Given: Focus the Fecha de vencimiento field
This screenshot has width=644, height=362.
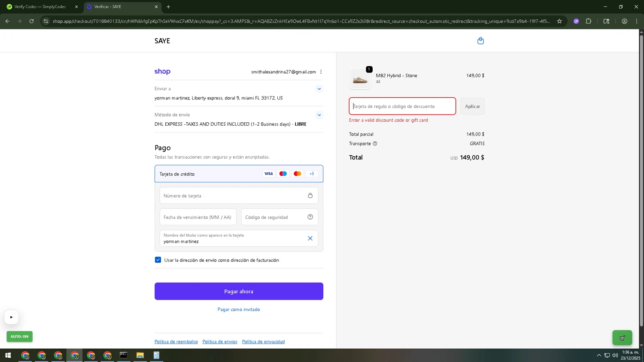Looking at the screenshot, I should pos(198,217).
